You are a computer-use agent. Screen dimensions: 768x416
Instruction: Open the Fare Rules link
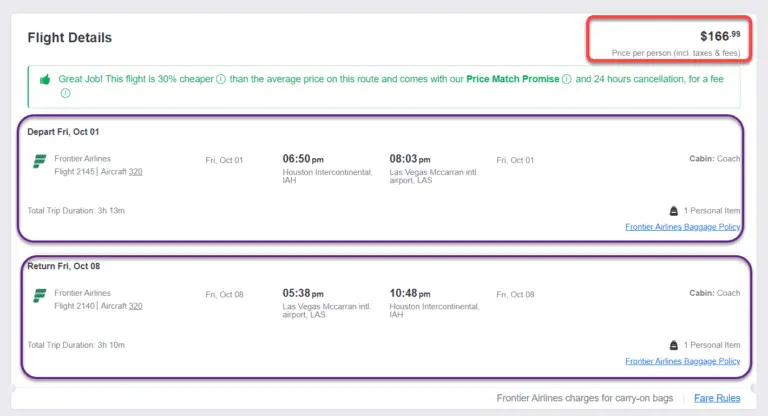click(717, 398)
